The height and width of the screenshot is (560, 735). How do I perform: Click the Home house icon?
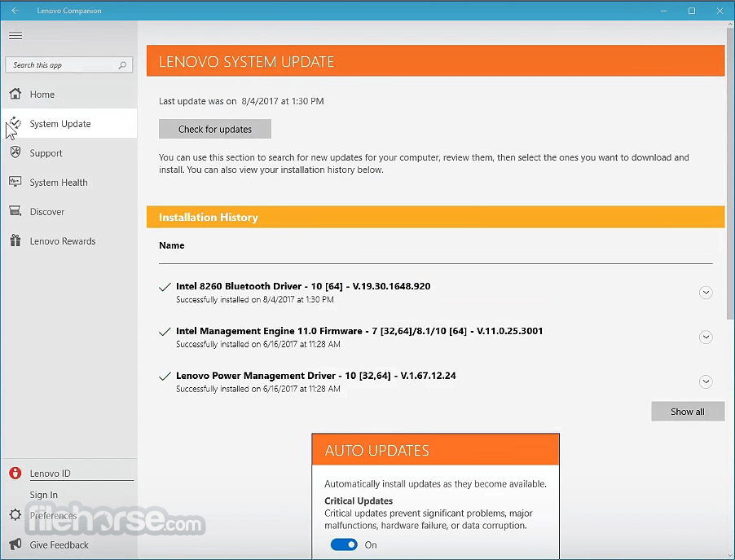15,94
